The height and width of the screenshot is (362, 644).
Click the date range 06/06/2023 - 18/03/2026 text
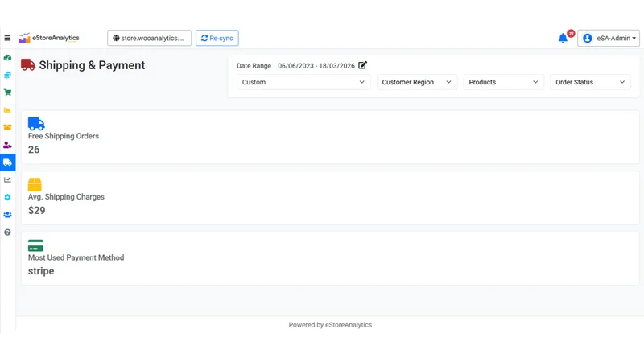pyautogui.click(x=316, y=66)
